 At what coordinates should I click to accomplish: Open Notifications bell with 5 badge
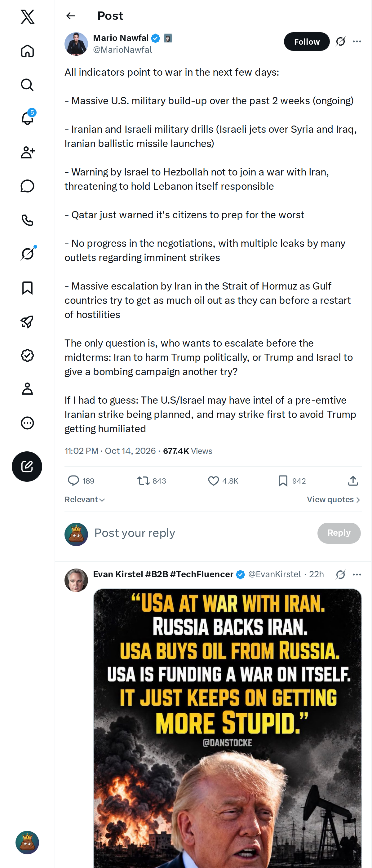coord(27,118)
